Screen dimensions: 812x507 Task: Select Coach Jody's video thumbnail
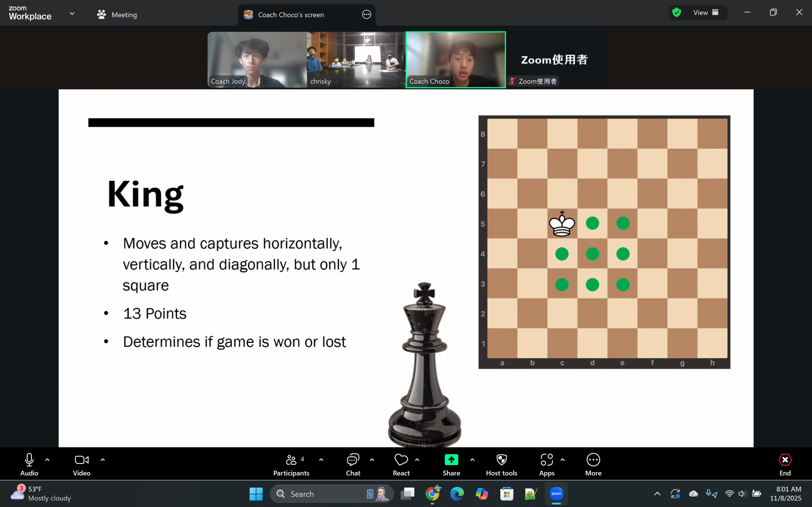point(257,60)
